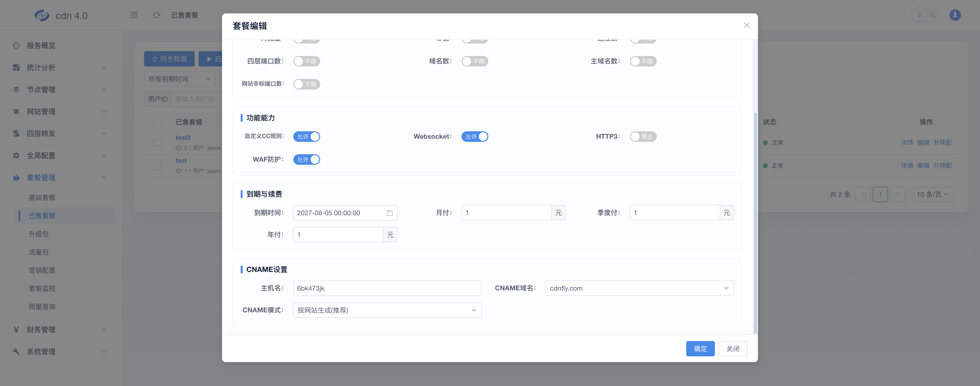
Task: Open the CNAME模式 dropdown
Action: tap(387, 310)
